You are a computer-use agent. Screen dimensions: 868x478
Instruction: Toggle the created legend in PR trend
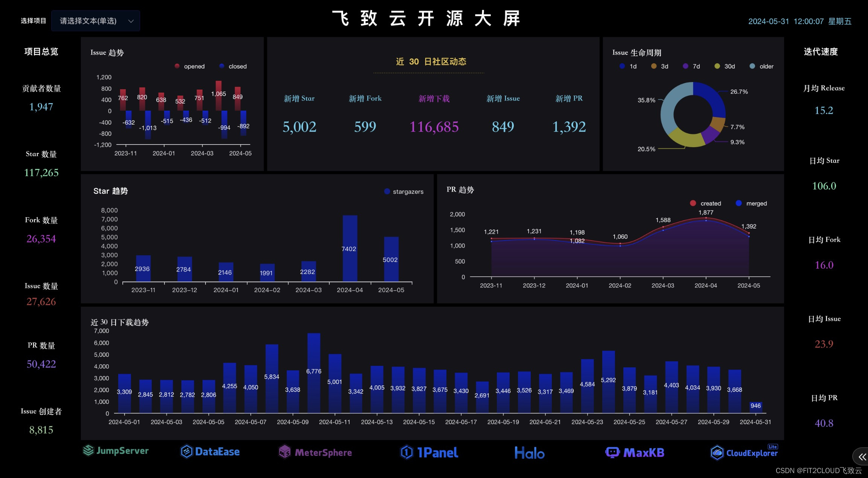point(705,203)
